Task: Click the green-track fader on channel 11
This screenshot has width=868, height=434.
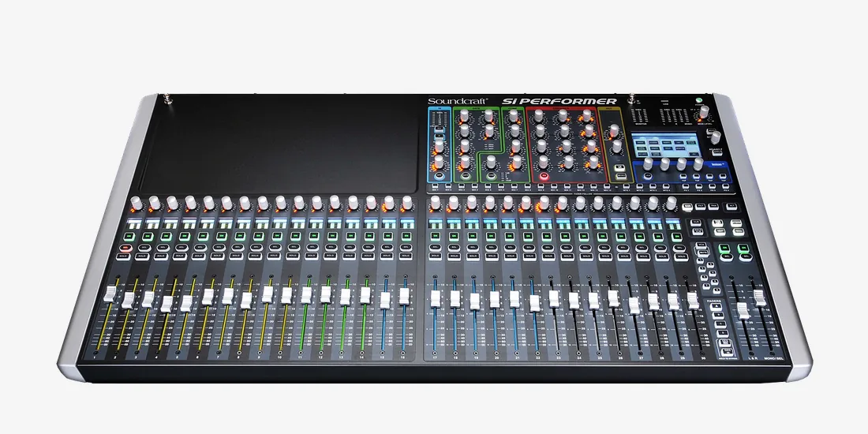Action: (306, 295)
